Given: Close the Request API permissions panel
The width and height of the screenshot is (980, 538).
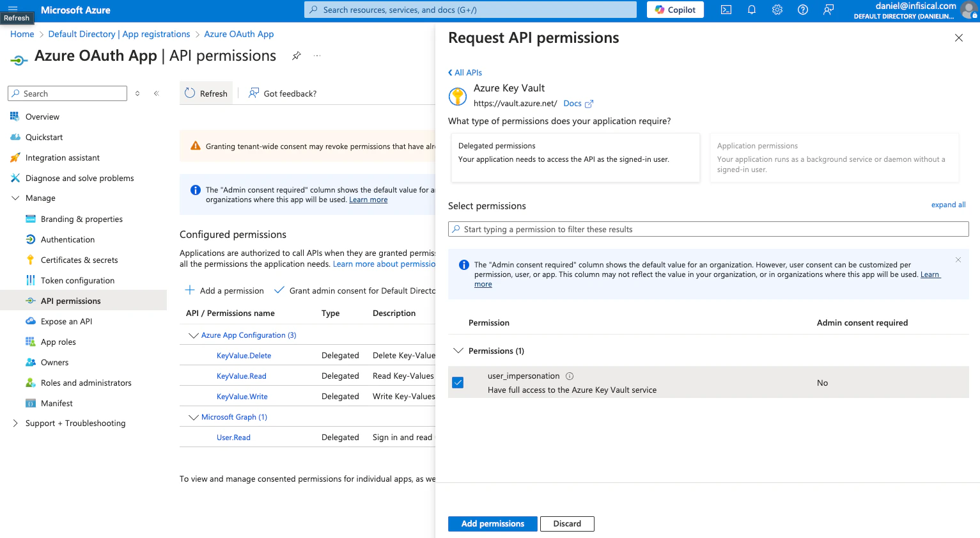Looking at the screenshot, I should coord(959,38).
